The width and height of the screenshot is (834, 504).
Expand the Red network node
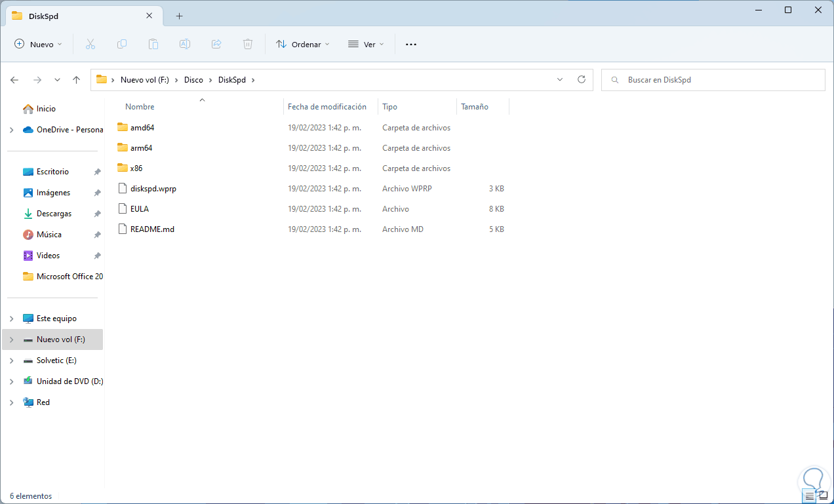[x=11, y=402]
